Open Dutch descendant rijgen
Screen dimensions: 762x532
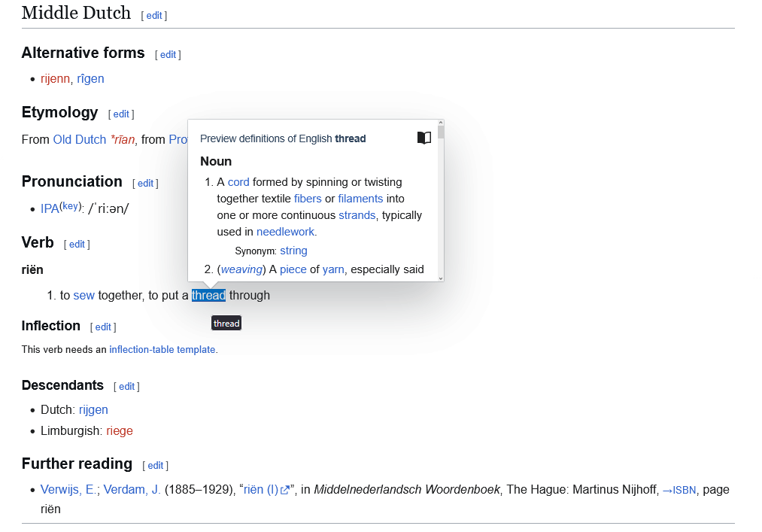(93, 410)
